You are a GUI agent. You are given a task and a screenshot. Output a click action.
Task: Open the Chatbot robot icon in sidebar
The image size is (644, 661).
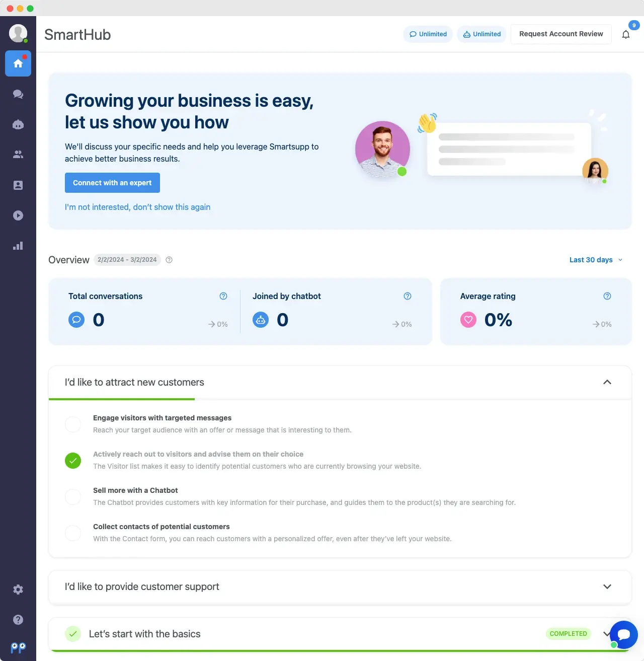coord(18,124)
